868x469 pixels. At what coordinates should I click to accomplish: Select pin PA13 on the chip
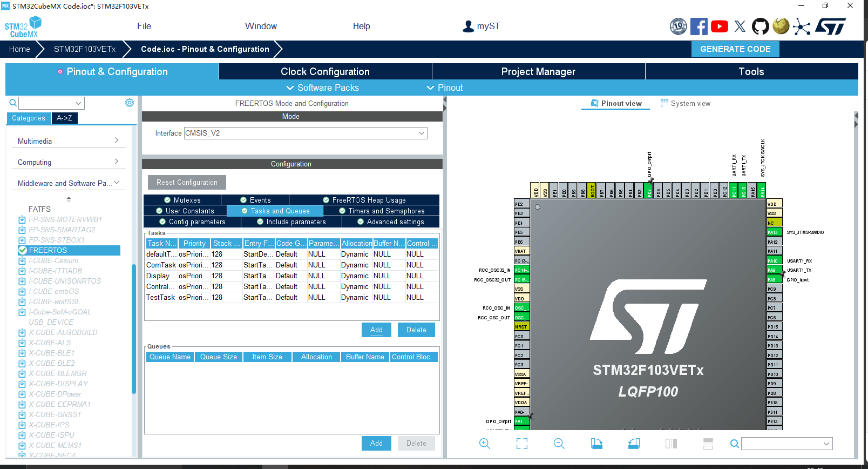coord(774,232)
